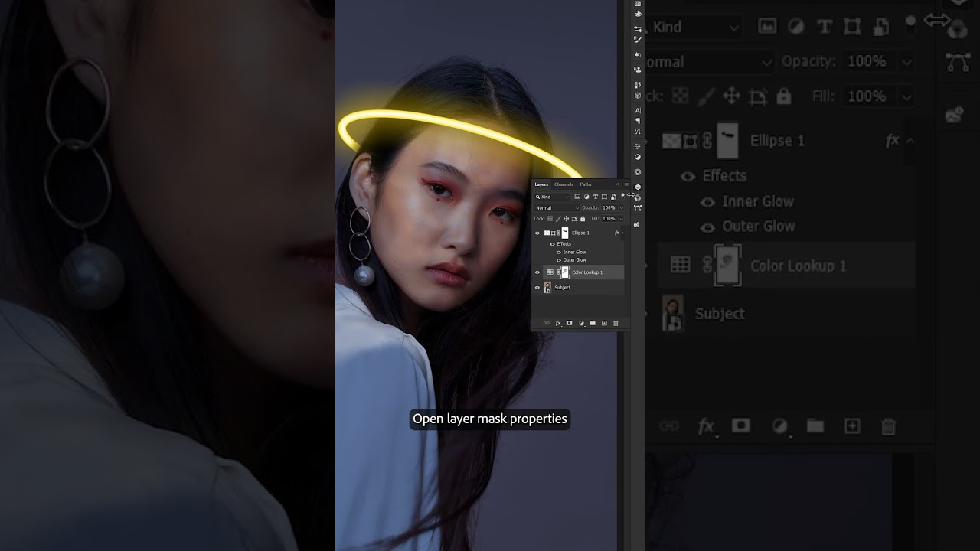Create a new layer at small panel bottom
The width and height of the screenshot is (980, 551).
tap(604, 323)
